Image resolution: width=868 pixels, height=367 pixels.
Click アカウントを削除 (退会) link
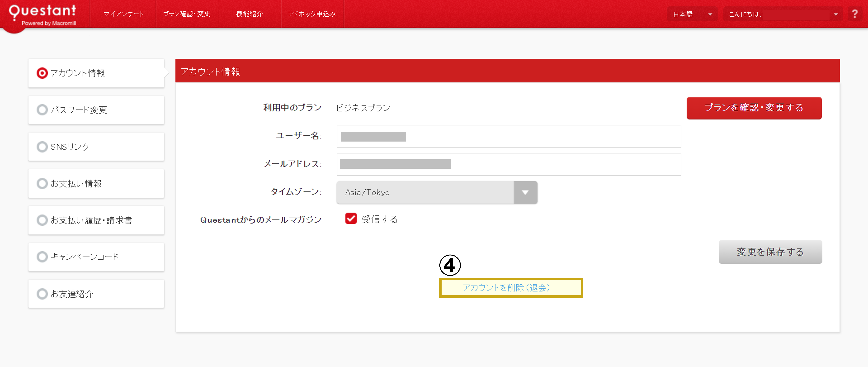(x=506, y=288)
